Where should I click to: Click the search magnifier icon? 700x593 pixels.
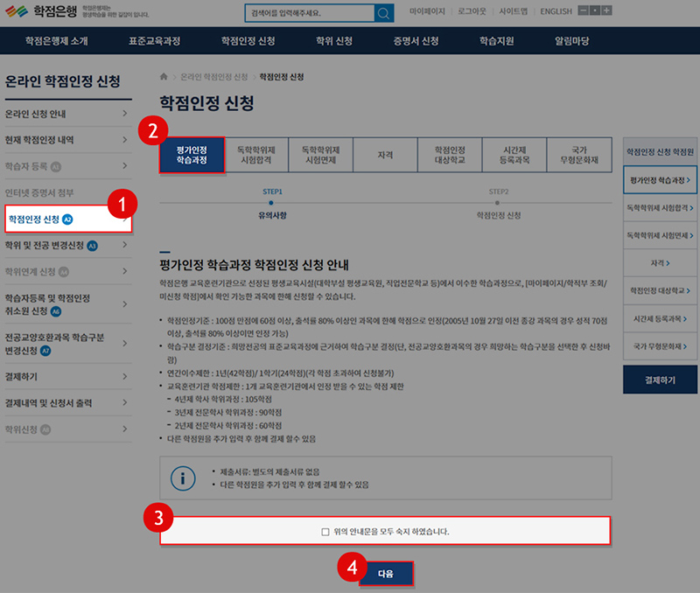pos(383,13)
